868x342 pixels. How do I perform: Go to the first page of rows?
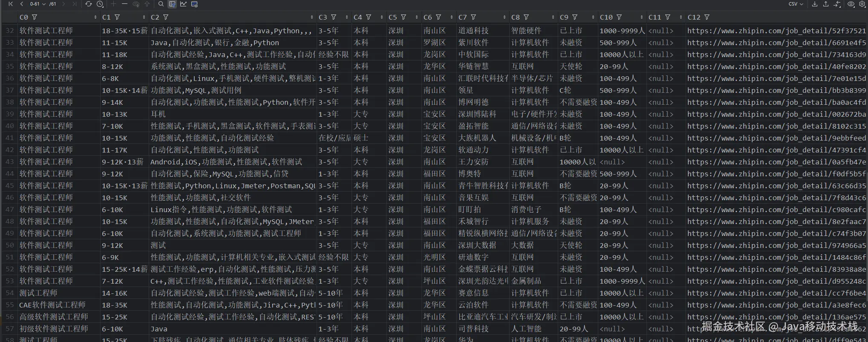(11, 4)
